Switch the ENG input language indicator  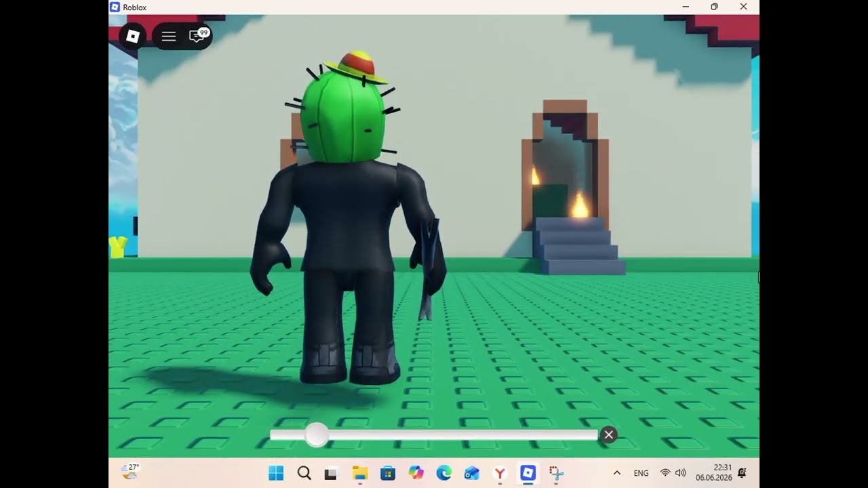tap(641, 473)
